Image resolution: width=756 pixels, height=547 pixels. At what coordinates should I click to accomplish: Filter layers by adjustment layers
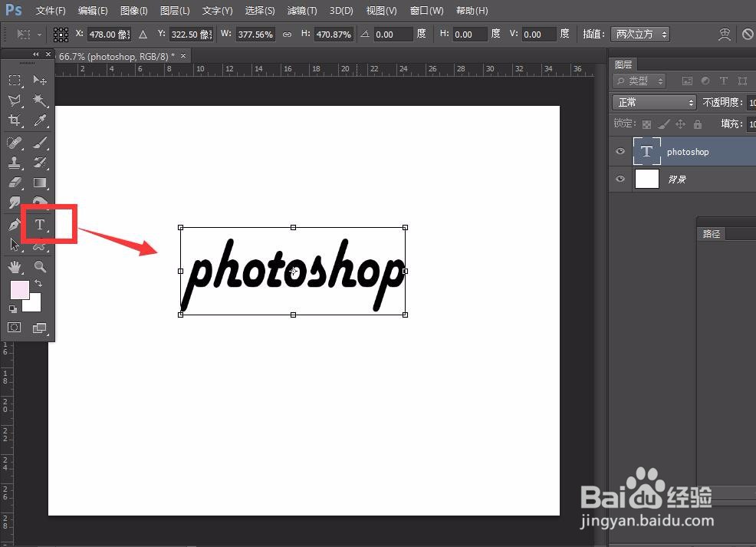tap(705, 81)
